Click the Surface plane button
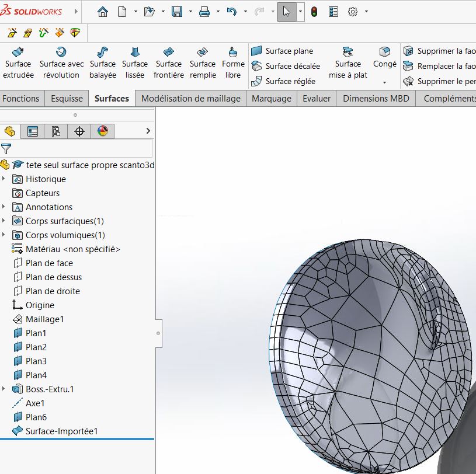 click(283, 51)
